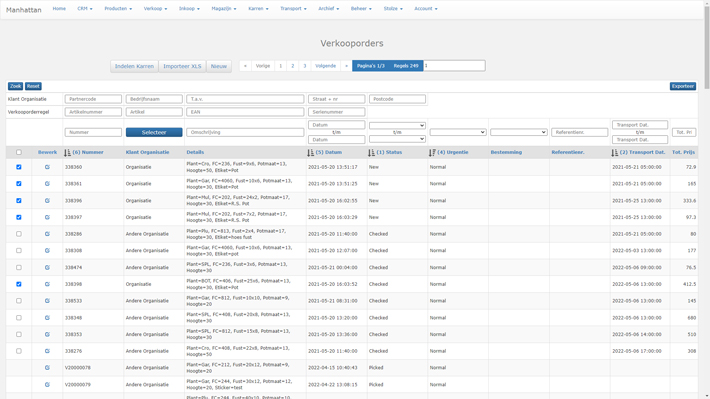Uncheck the checkbox for order 338360
This screenshot has width=710, height=399.
[19, 167]
